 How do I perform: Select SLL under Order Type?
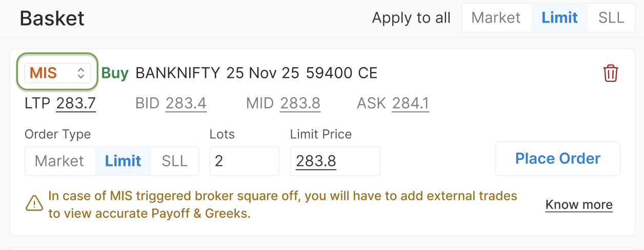[174, 161]
